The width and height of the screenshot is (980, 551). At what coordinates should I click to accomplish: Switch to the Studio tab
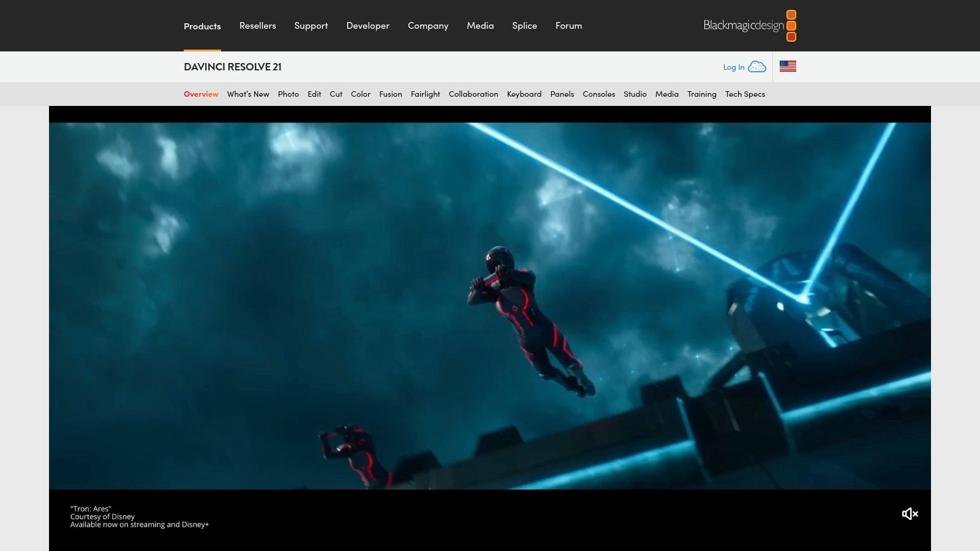tap(635, 94)
